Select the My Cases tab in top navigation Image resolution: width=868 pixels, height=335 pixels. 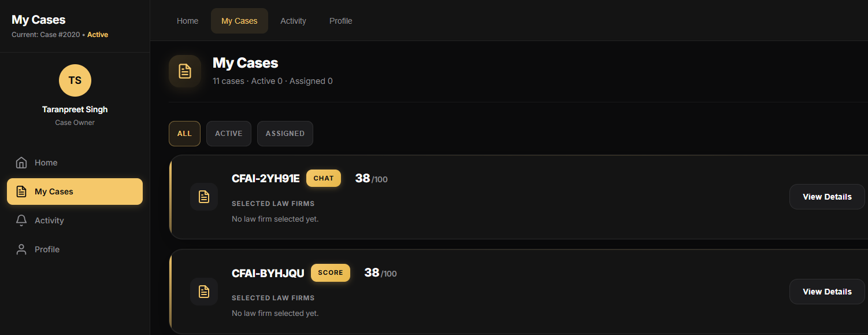[x=239, y=20]
